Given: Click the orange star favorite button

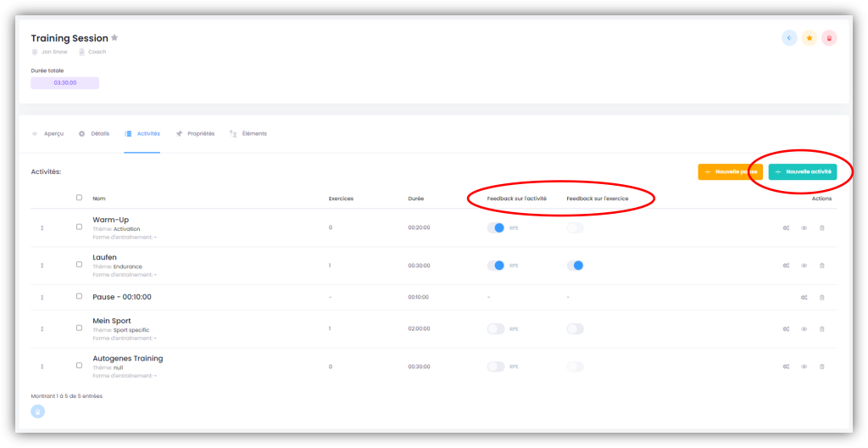Looking at the screenshot, I should (810, 38).
